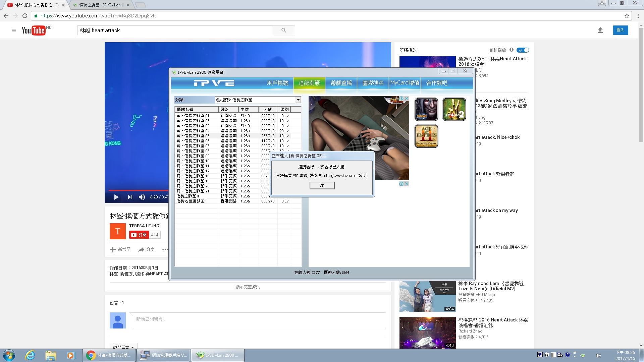Open the Warcraft III game icon

(x=426, y=109)
